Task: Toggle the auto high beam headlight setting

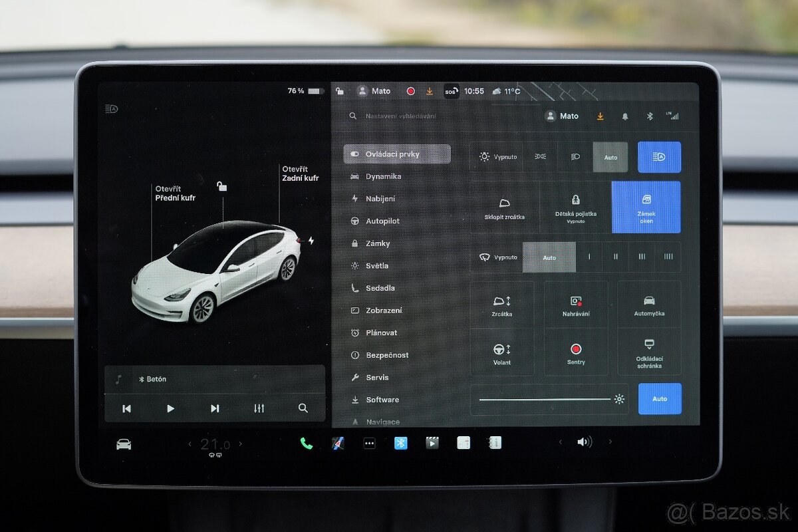Action: (659, 156)
